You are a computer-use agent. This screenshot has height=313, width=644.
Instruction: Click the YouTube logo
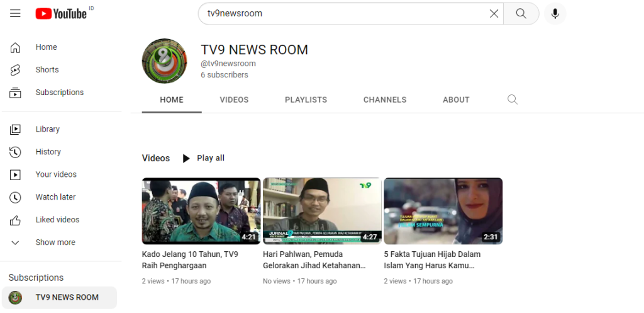(61, 14)
